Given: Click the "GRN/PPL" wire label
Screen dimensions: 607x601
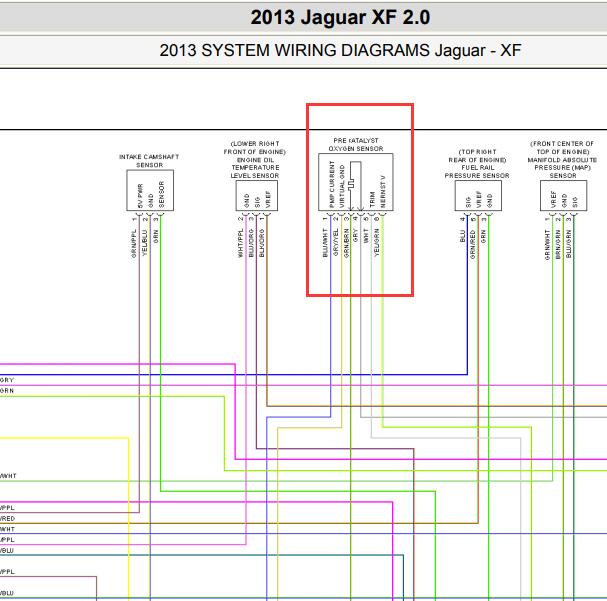Looking at the screenshot, I should (134, 244).
